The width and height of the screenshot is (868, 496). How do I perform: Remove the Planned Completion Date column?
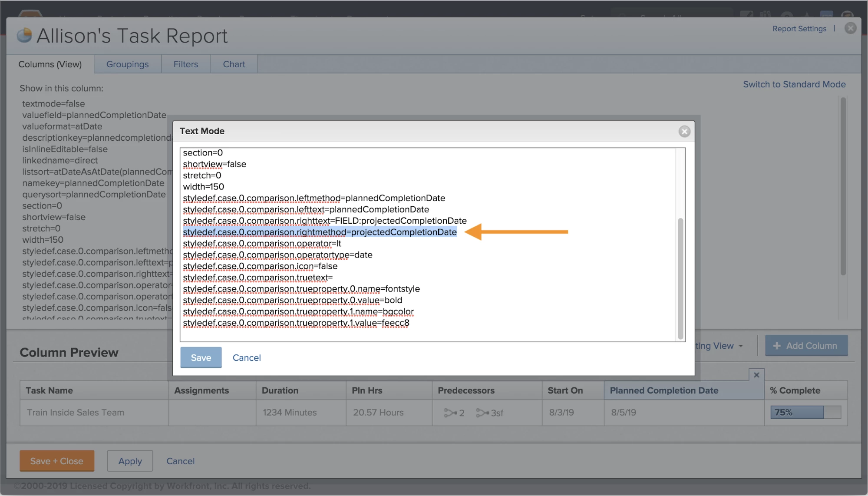[x=756, y=375]
